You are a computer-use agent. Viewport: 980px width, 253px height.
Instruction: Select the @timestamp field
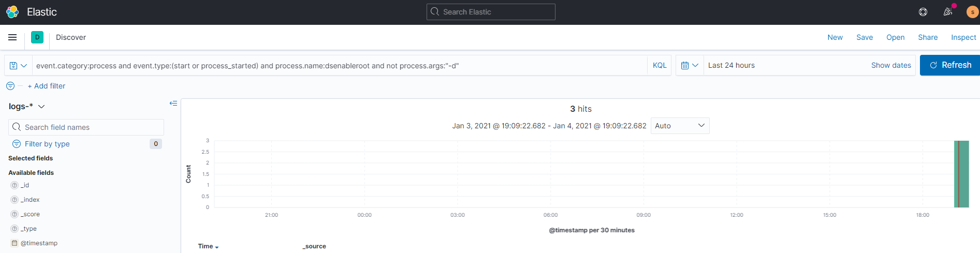39,243
